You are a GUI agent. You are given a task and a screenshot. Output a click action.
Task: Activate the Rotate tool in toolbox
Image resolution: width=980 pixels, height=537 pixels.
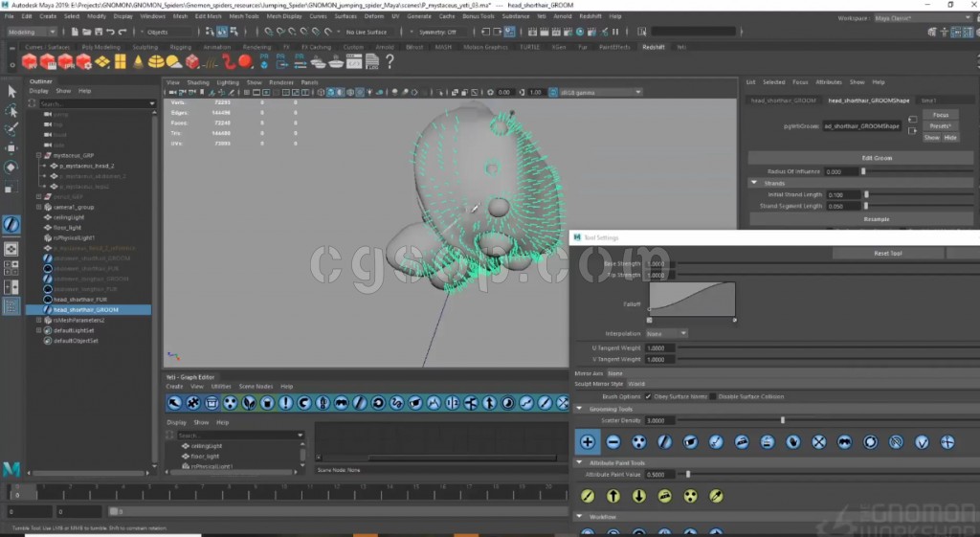(x=11, y=167)
